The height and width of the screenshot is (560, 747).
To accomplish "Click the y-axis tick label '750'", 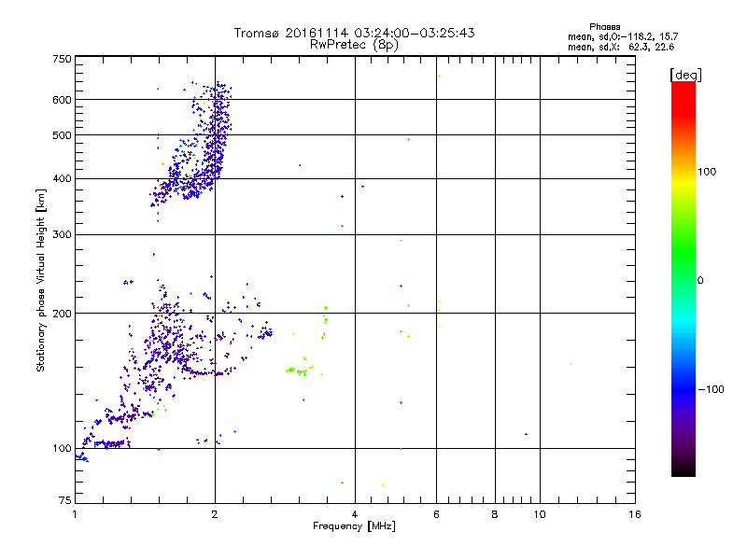I will [x=62, y=59].
